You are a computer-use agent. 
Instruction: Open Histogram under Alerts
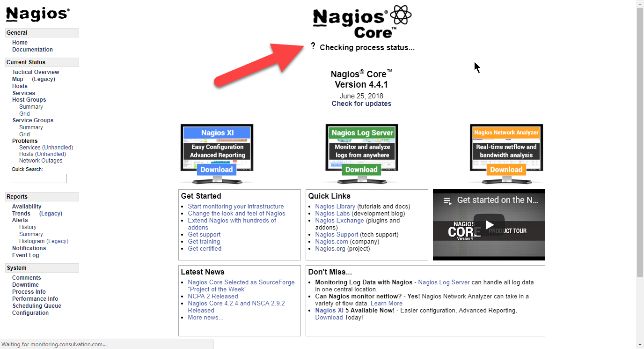pos(32,241)
